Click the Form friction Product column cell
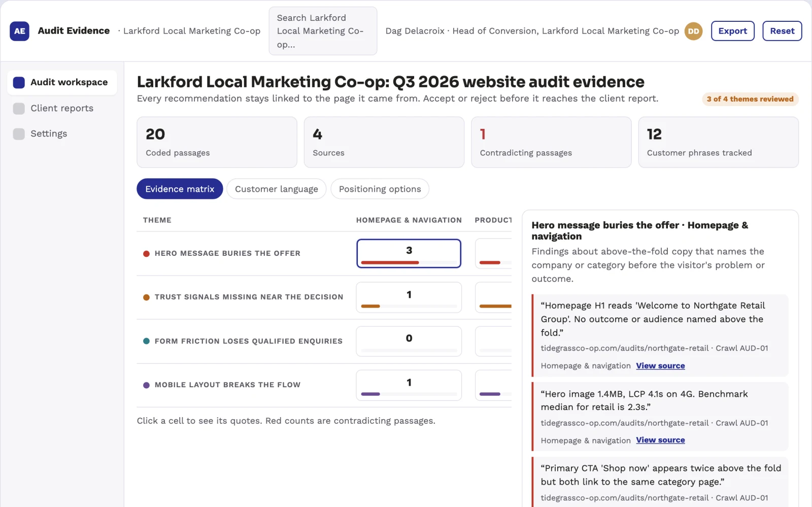The image size is (812, 507). 493,341
